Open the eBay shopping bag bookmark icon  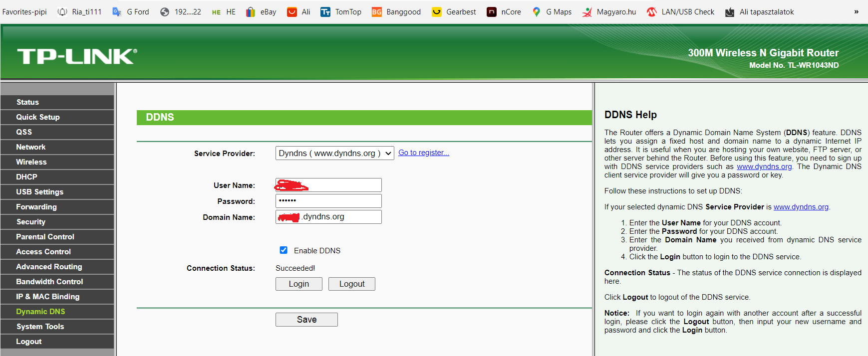pos(251,12)
